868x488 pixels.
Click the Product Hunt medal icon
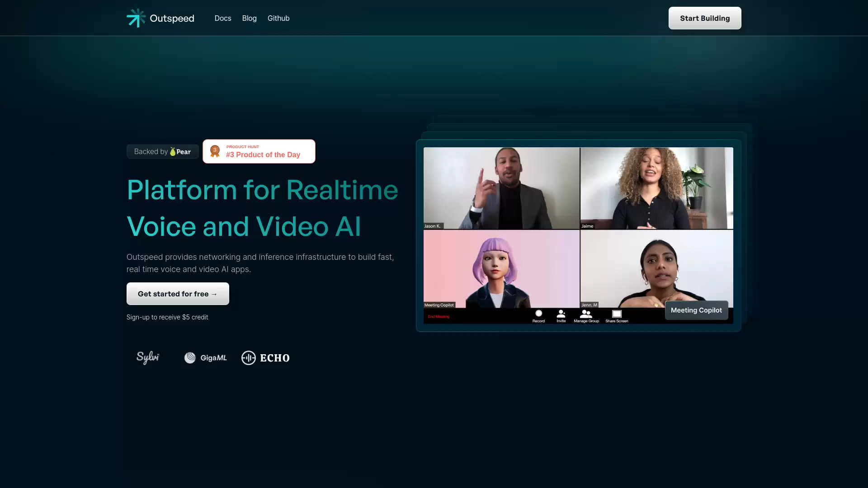coord(215,151)
